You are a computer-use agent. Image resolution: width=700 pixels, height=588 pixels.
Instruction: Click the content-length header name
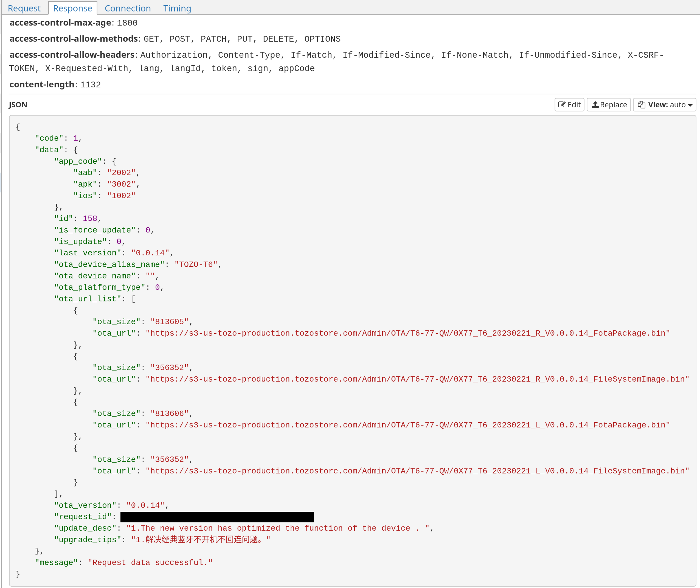pos(42,84)
